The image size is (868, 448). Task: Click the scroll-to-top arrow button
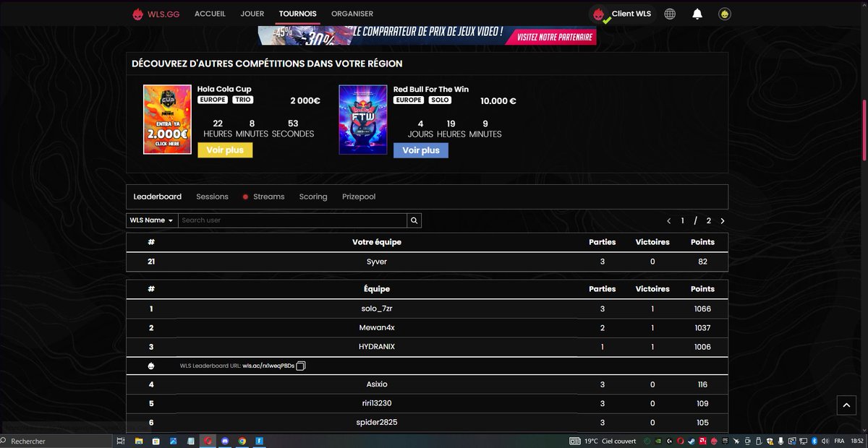[846, 405]
